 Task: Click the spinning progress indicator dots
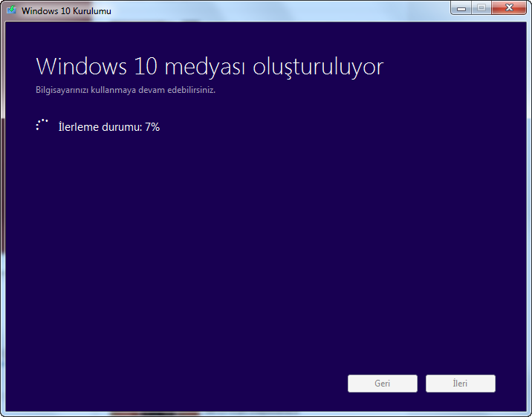[42, 125]
